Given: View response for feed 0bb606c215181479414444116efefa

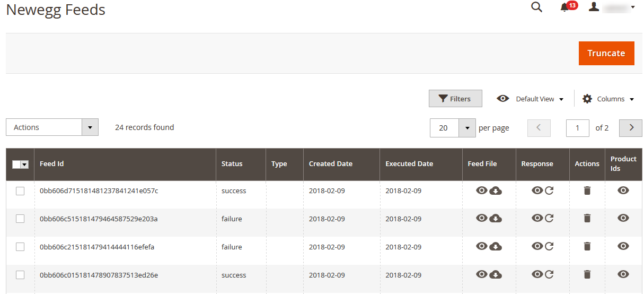Looking at the screenshot, I should (537, 246).
